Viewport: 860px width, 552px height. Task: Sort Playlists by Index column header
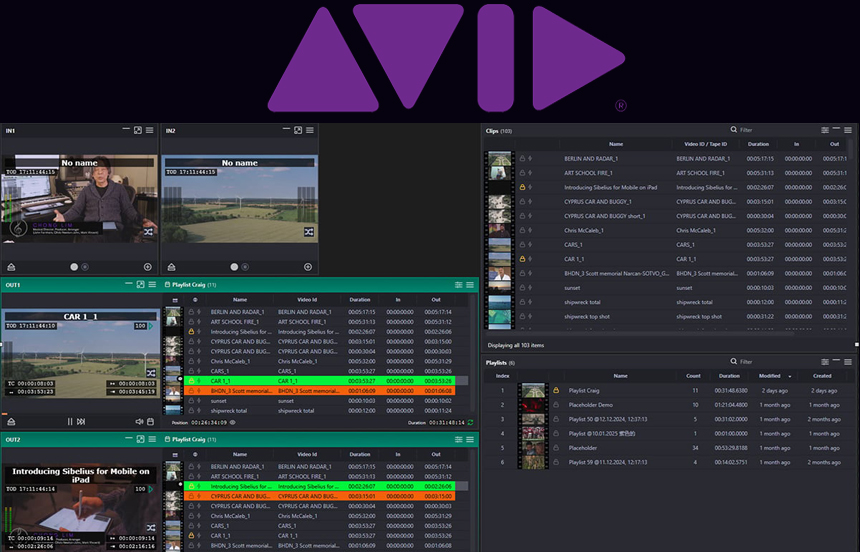tap(502, 376)
